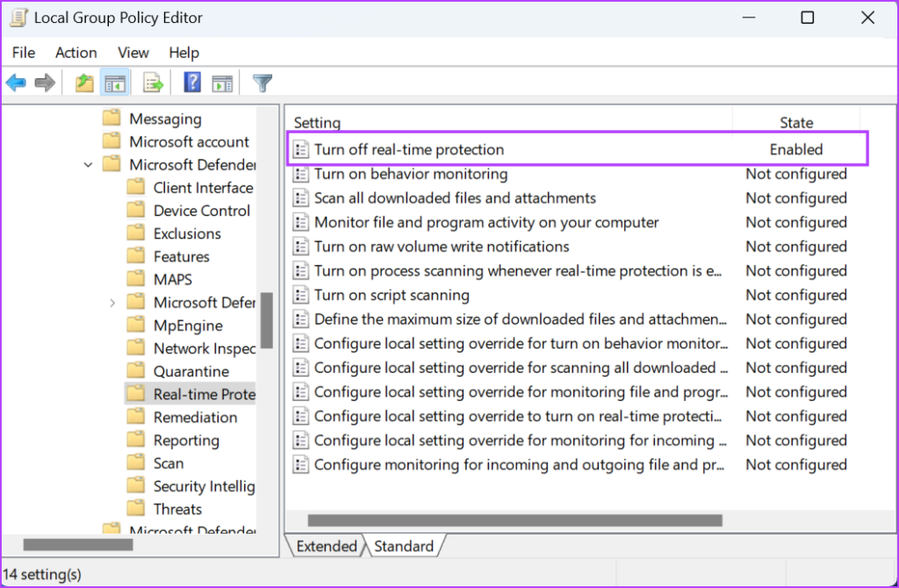This screenshot has height=588, width=899.
Task: Toggle the Show/Hide Action Pane toolbar icon
Action: pos(222,83)
